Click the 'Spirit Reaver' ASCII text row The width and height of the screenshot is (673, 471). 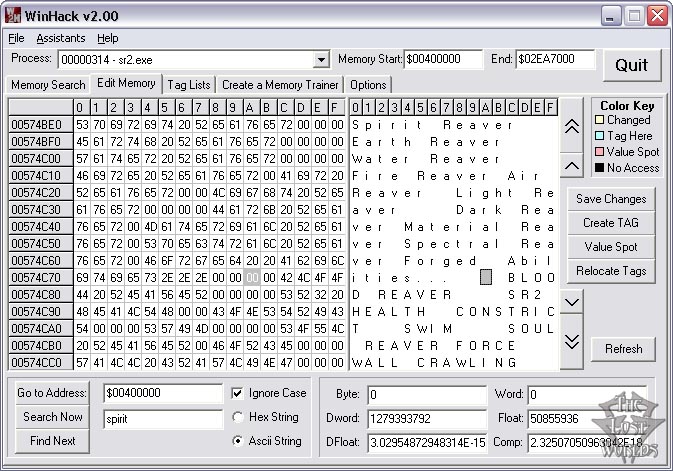pyautogui.click(x=454, y=125)
